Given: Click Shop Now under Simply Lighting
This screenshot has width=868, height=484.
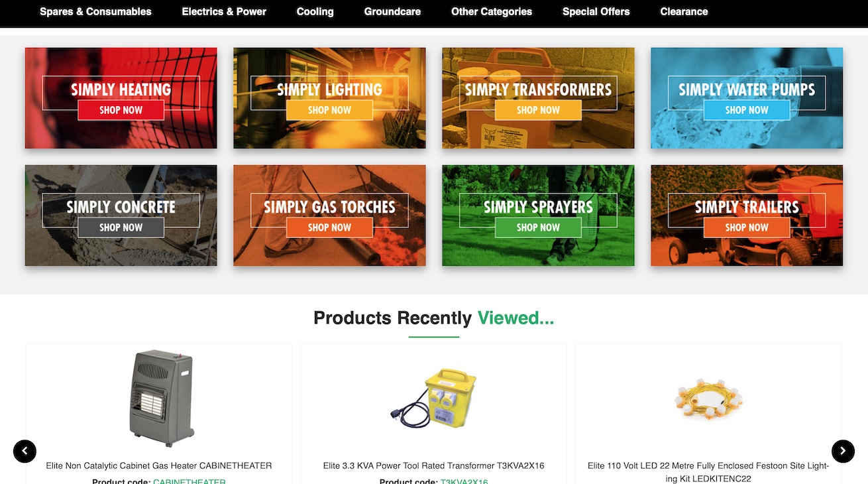Looking at the screenshot, I should coord(329,110).
